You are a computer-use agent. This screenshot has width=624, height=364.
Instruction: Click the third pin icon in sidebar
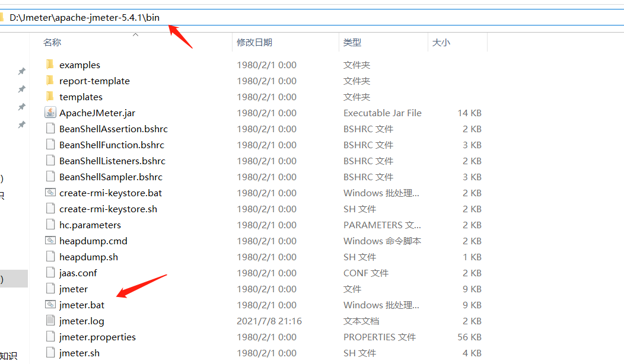[22, 107]
